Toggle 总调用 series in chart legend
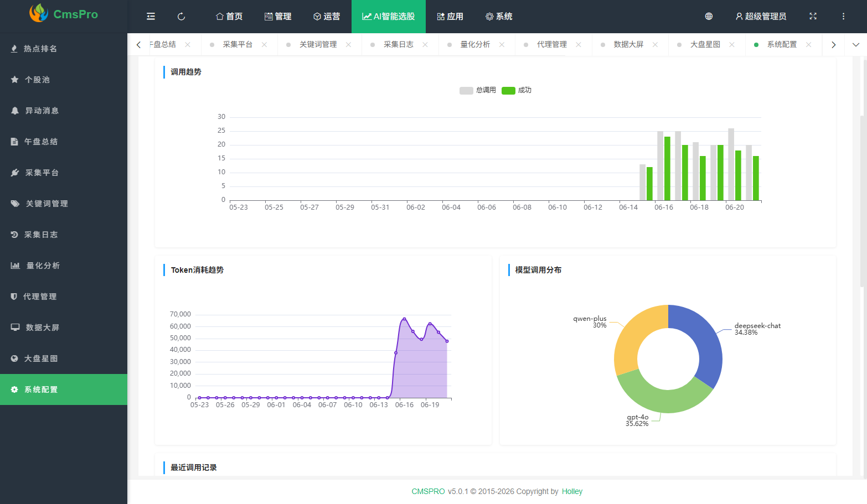867x504 pixels. click(478, 90)
